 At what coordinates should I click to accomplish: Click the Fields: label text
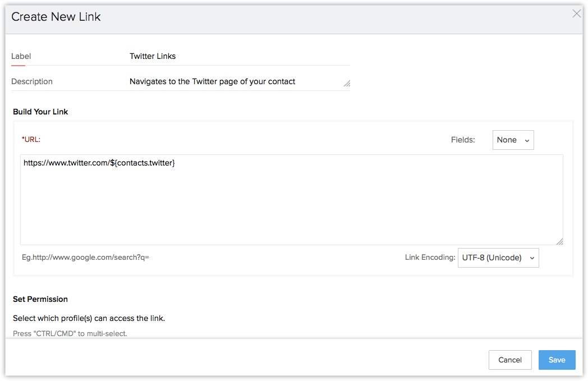pyautogui.click(x=463, y=140)
